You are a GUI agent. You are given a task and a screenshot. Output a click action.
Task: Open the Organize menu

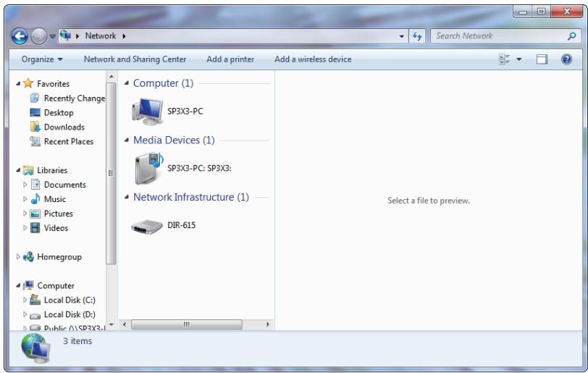click(x=42, y=59)
